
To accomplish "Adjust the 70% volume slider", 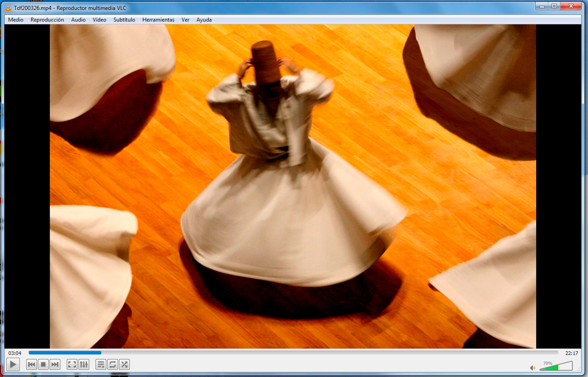I will pos(556,366).
